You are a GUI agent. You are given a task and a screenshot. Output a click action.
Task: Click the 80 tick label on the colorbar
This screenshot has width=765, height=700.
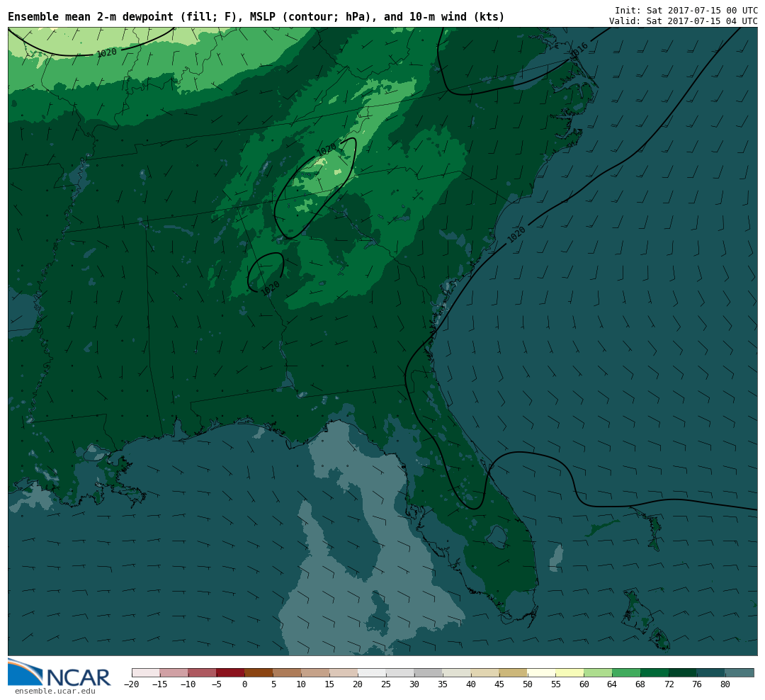[725, 684]
